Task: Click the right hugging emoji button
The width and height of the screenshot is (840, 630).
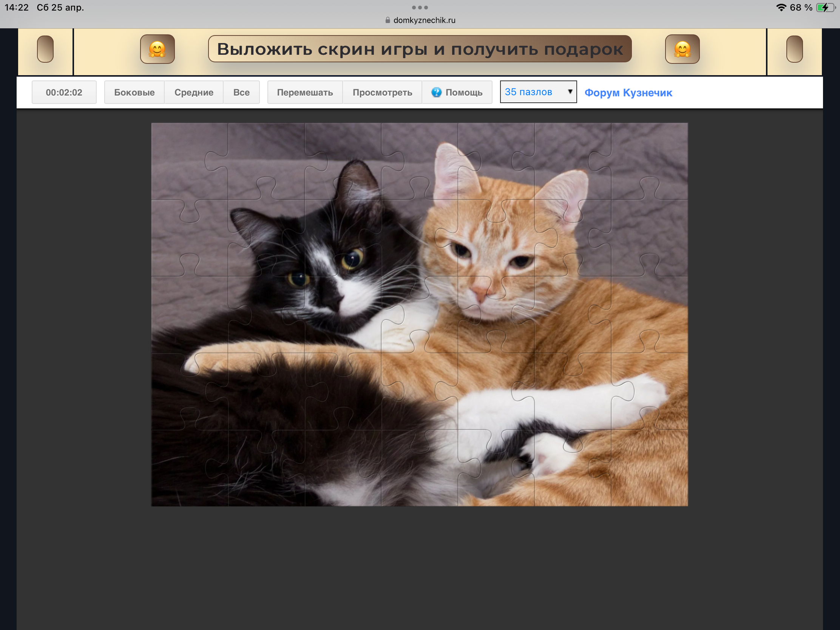Action: pos(682,49)
